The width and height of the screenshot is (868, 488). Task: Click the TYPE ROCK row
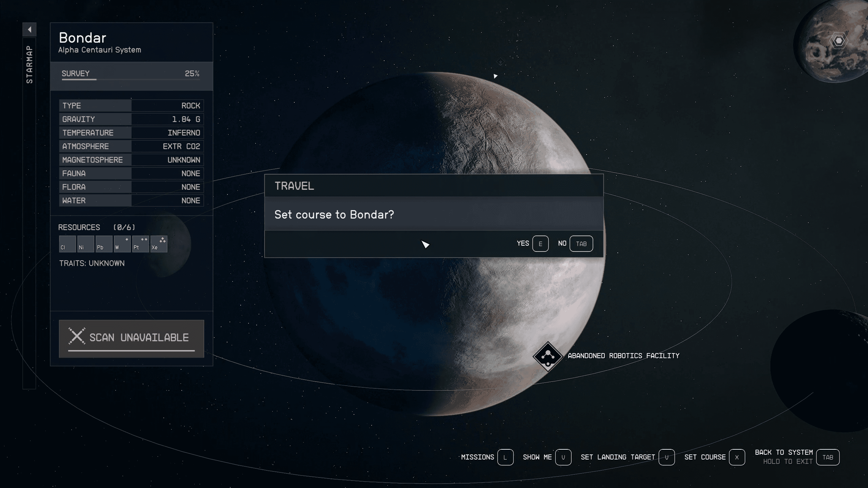(132, 106)
